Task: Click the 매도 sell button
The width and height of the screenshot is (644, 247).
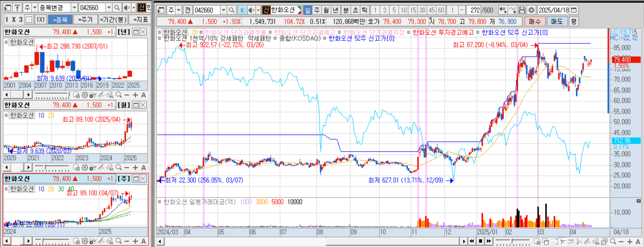Action: coord(557,21)
